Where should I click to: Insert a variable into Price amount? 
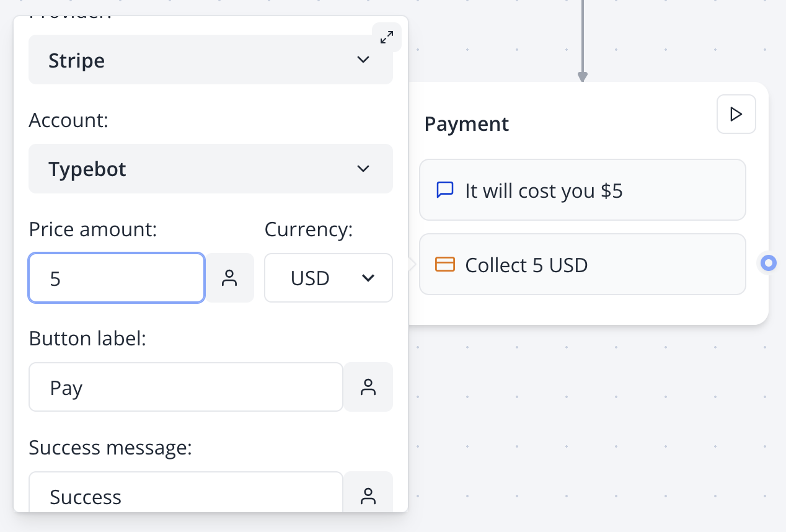coord(230,278)
